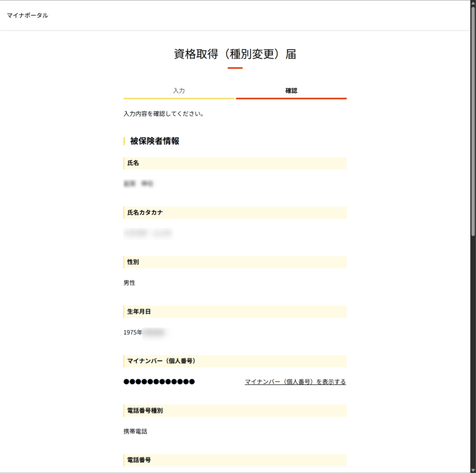This screenshot has width=476, height=473.
Task: Select the 確認 step tab
Action: pyautogui.click(x=291, y=91)
